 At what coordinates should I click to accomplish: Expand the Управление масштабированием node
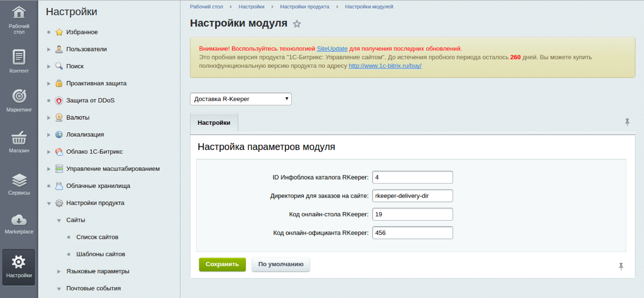49,169
